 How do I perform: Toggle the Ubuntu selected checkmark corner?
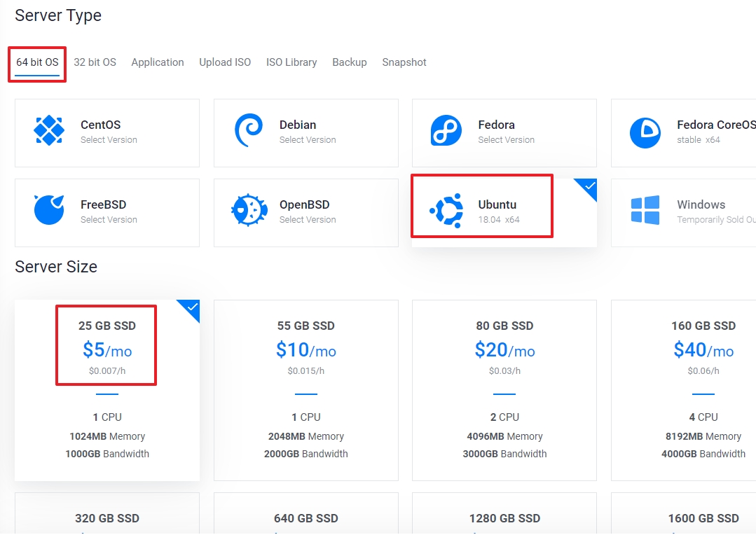pos(589,187)
